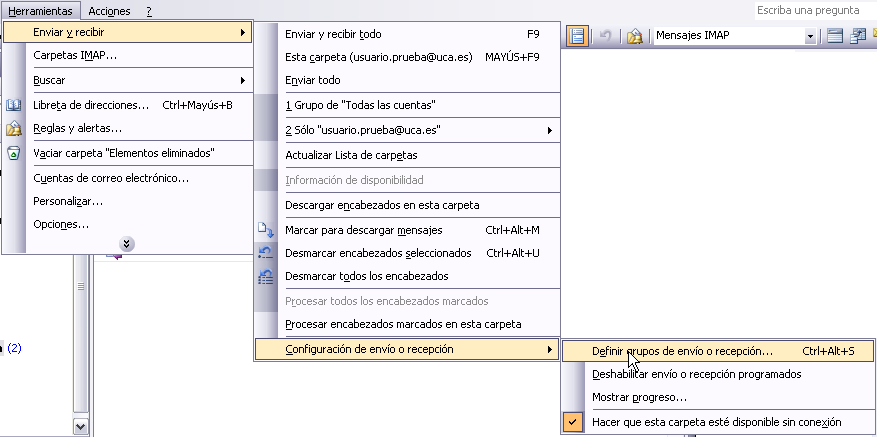Click the recycle bin empty-folder icon
Screen dimensions: 878x437
pos(13,153)
